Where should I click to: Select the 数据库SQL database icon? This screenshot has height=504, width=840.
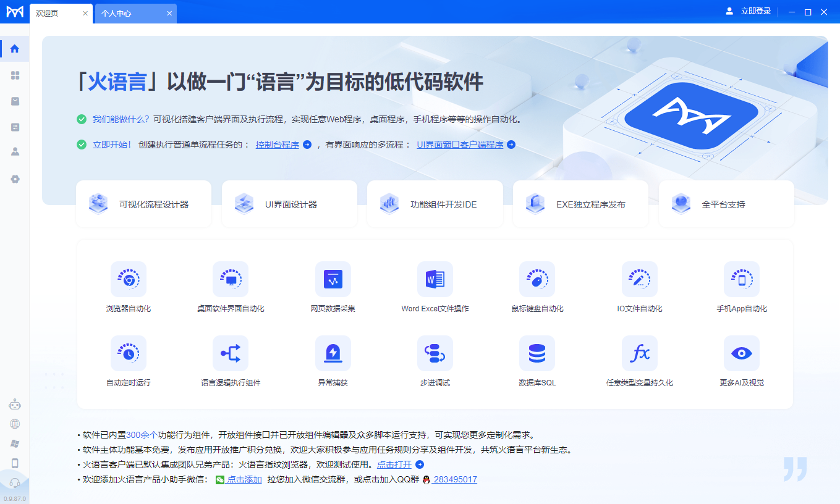point(537,354)
